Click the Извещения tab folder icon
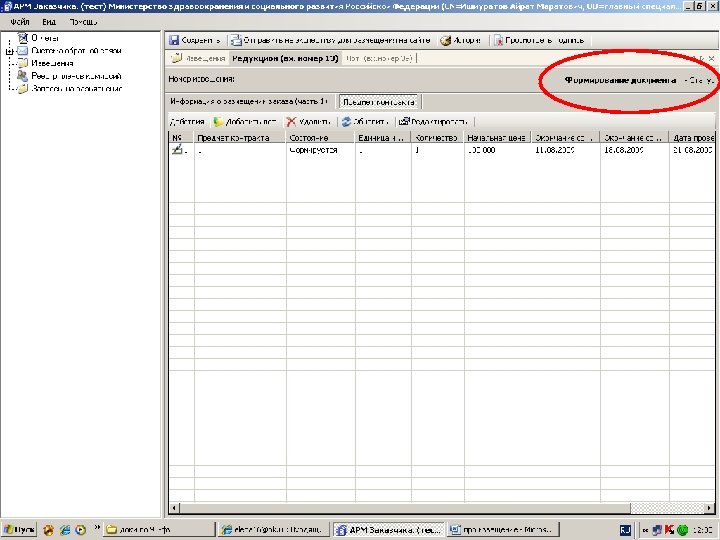This screenshot has height=540, width=720. (176, 58)
